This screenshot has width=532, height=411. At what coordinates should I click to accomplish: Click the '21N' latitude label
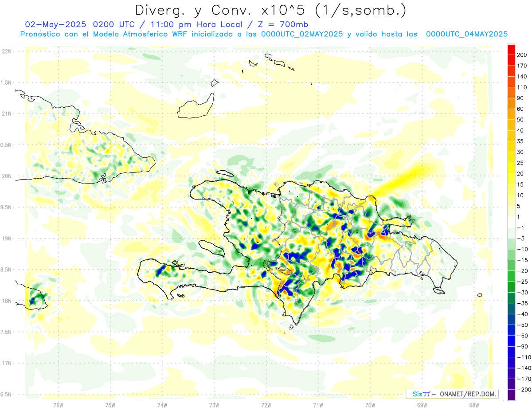[x=6, y=114]
